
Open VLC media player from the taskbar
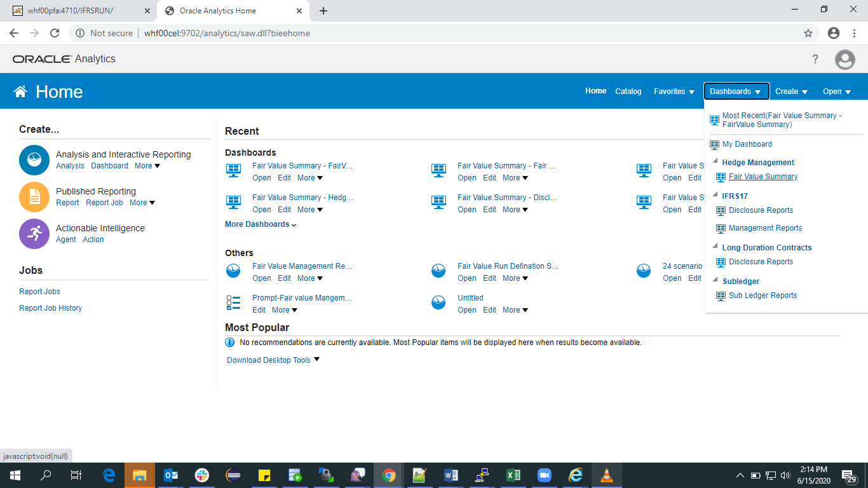point(607,475)
